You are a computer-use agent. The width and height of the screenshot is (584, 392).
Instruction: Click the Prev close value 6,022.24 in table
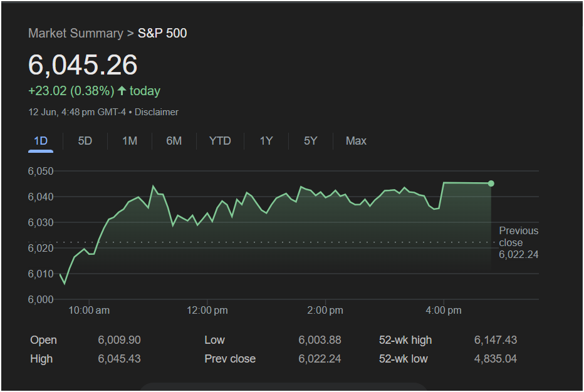point(320,359)
